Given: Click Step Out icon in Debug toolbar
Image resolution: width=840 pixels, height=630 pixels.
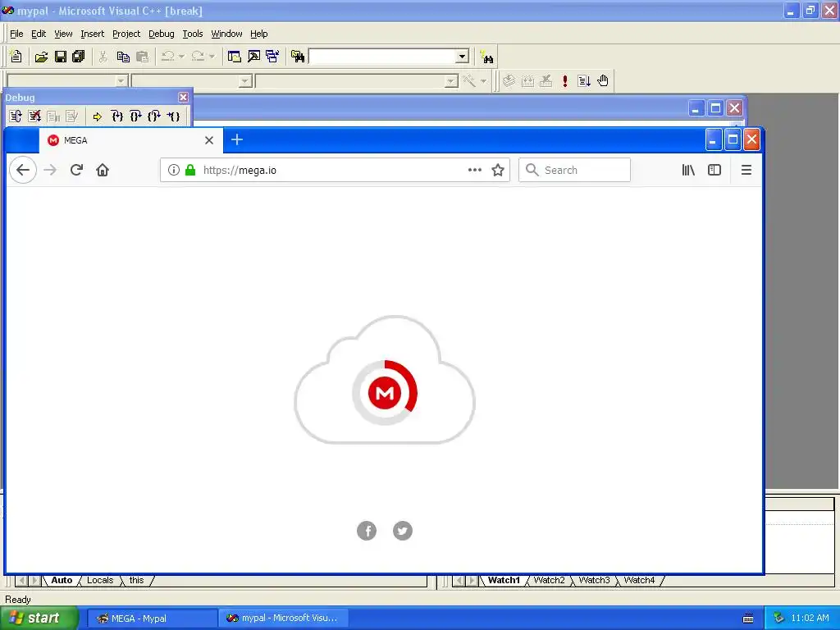Looking at the screenshot, I should 154,116.
